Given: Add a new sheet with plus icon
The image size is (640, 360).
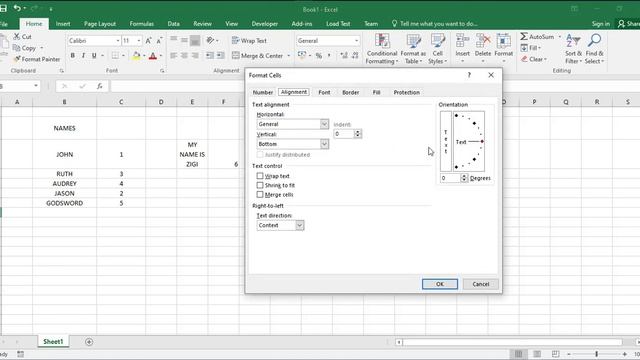Looking at the screenshot, I should point(89,342).
